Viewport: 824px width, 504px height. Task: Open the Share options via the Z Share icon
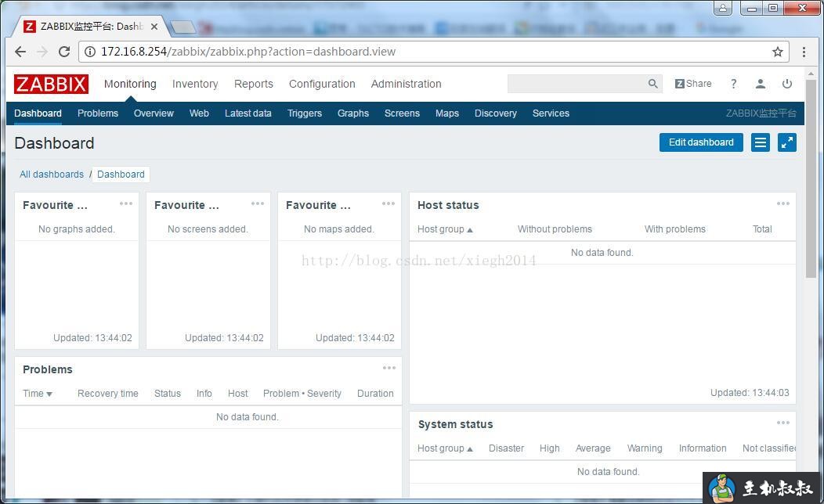tap(692, 83)
